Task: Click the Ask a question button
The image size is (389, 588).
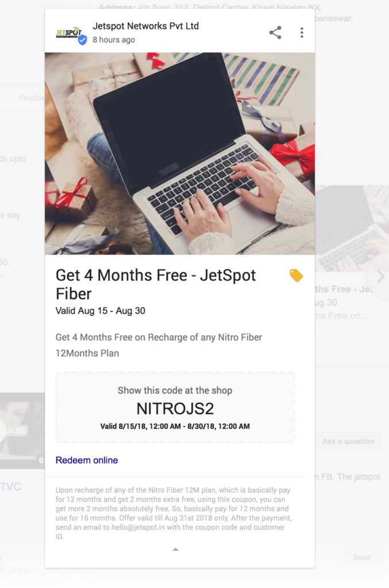Action: click(348, 442)
